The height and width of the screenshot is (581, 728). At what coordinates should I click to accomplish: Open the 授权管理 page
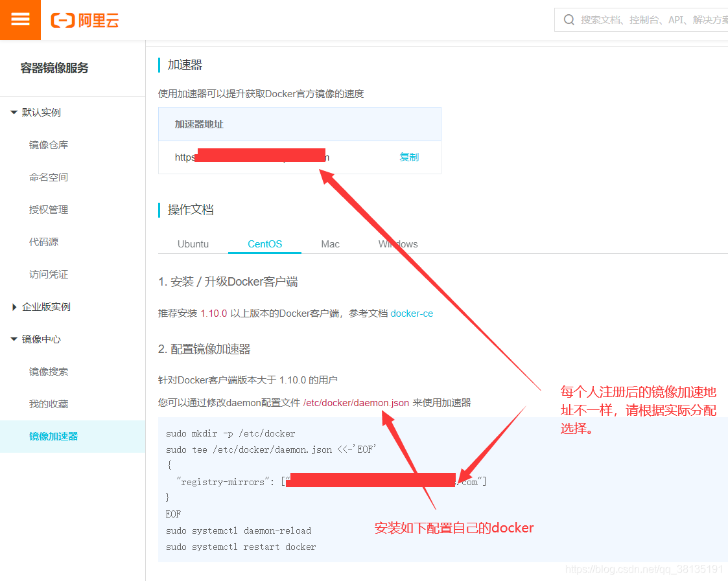[x=47, y=209]
